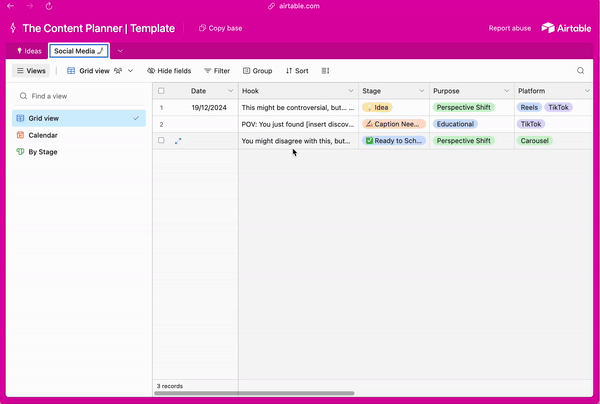Click the browser back arrow
Viewport: 600px width, 404px height.
point(11,6)
